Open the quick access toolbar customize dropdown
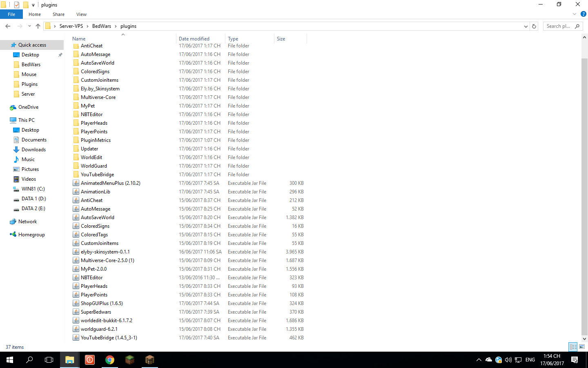588x368 pixels. click(33, 5)
